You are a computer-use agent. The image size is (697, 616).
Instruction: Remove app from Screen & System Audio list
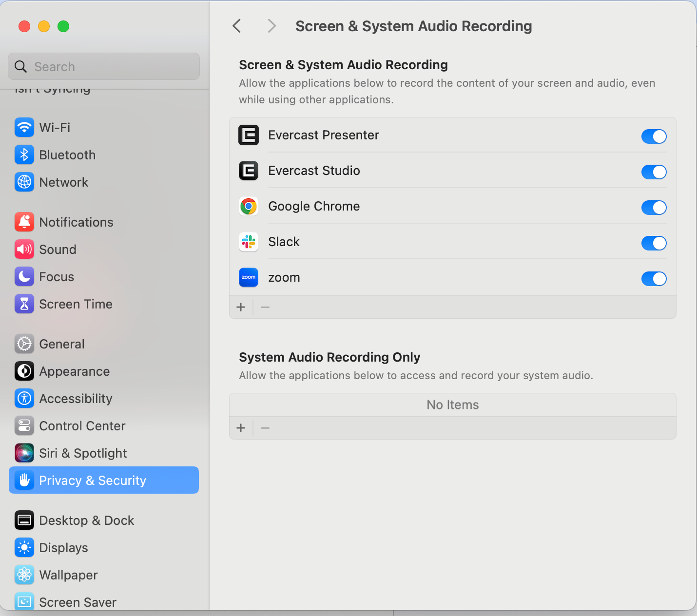click(x=265, y=307)
